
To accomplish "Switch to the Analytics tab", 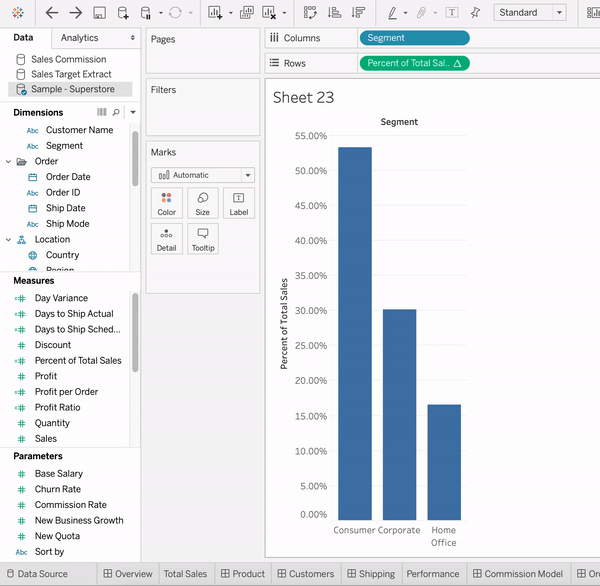I will [x=80, y=38].
